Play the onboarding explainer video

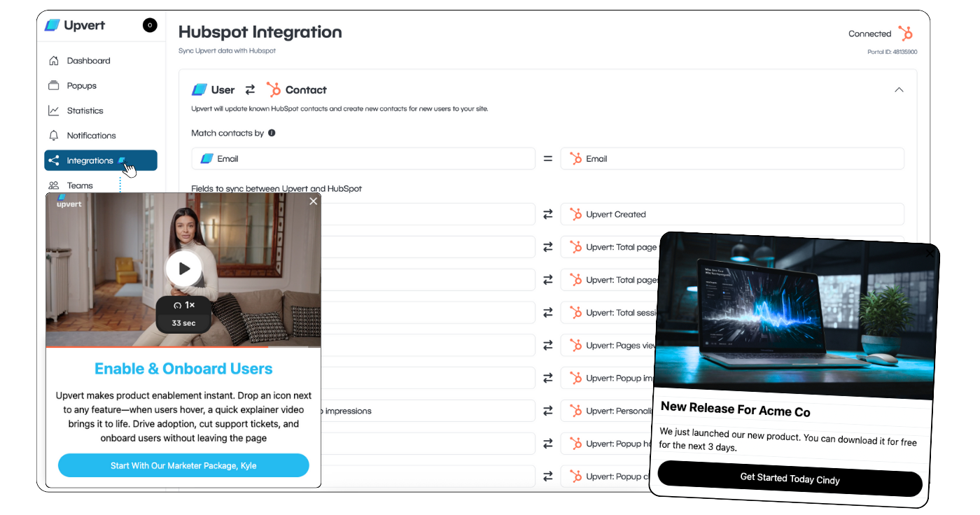tap(183, 269)
